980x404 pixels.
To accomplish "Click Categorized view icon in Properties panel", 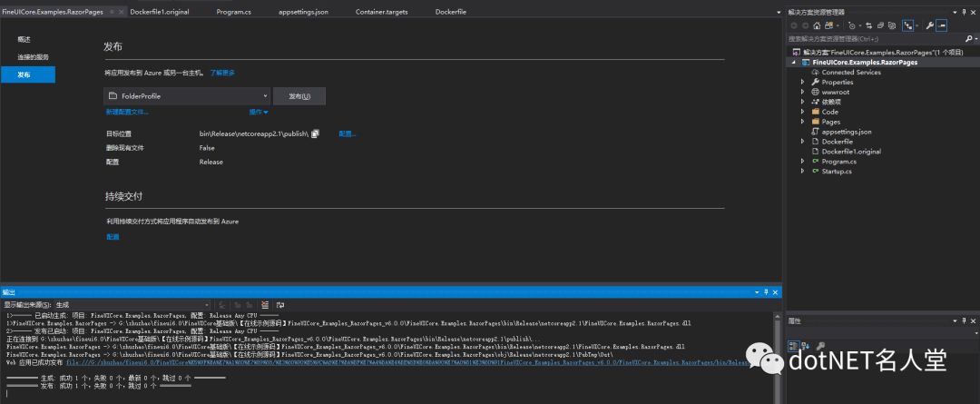I will pos(792,345).
